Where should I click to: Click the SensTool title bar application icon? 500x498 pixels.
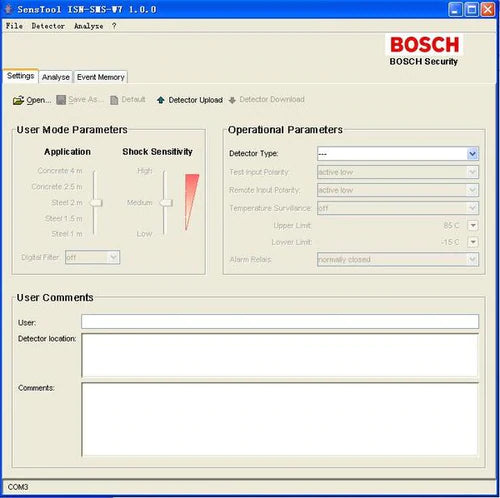click(8, 9)
